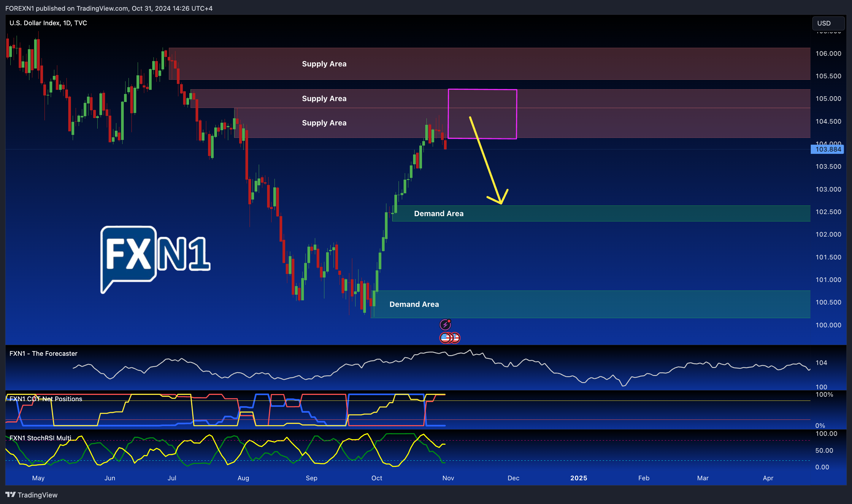Click the FOREXN1 published on TradingView.com header
The image size is (852, 504).
pos(109,8)
